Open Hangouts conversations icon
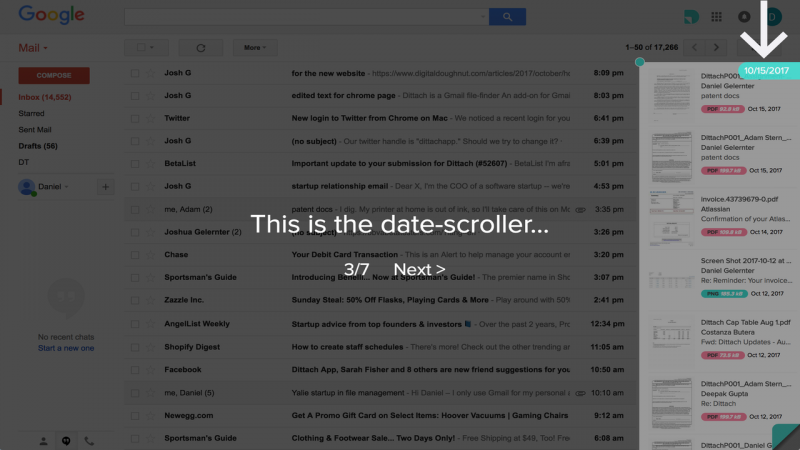Image resolution: width=800 pixels, height=450 pixels. [x=66, y=441]
